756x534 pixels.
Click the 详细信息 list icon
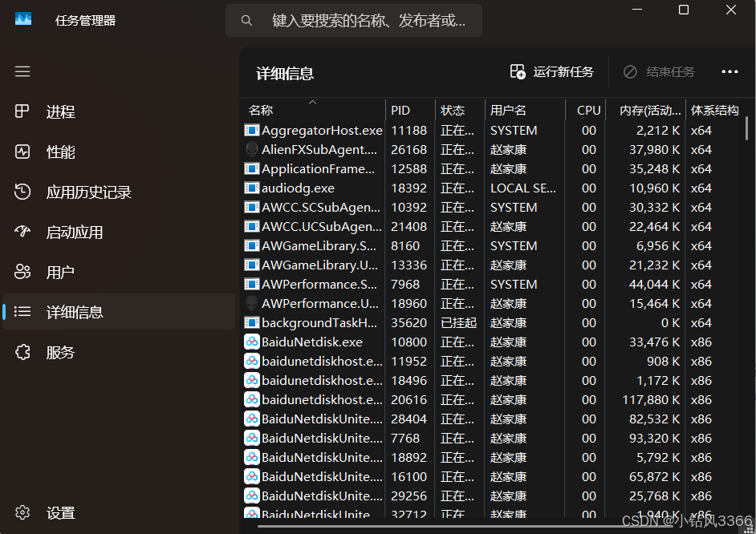[x=22, y=312]
